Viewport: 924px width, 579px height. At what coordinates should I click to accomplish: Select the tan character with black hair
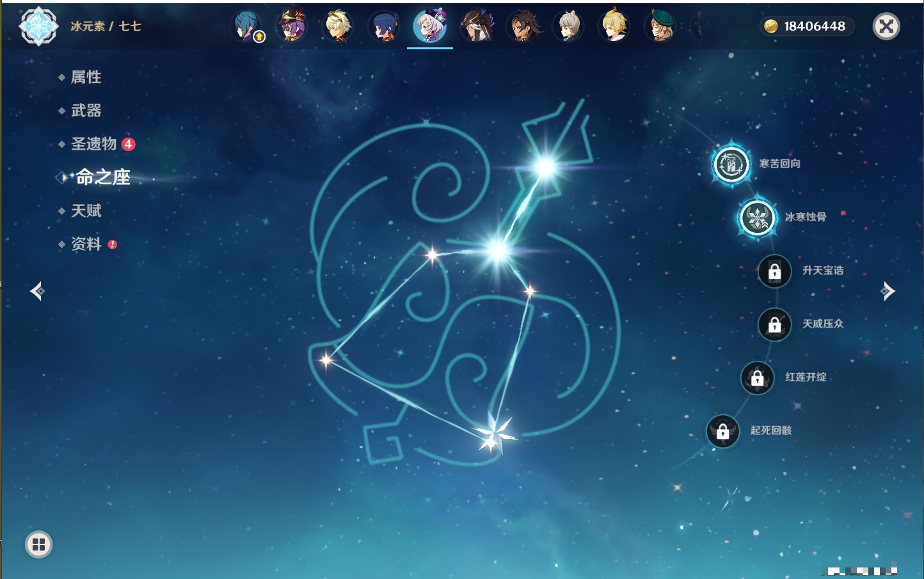pyautogui.click(x=523, y=26)
